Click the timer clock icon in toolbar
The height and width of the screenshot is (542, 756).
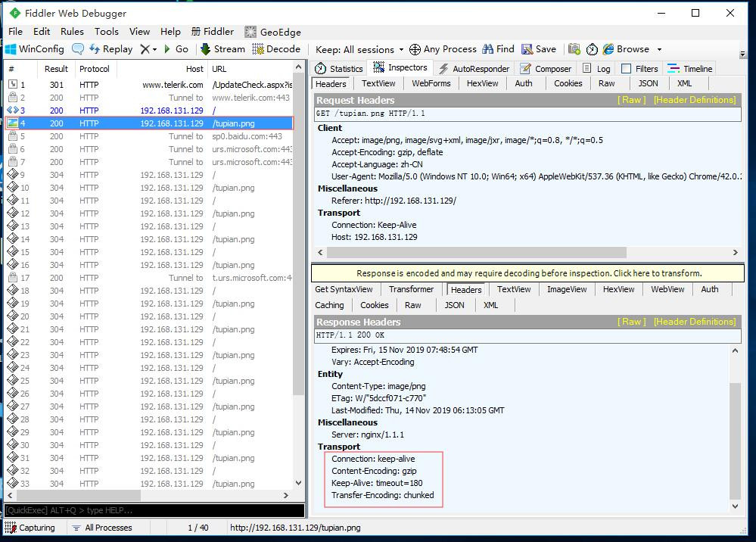(x=592, y=49)
